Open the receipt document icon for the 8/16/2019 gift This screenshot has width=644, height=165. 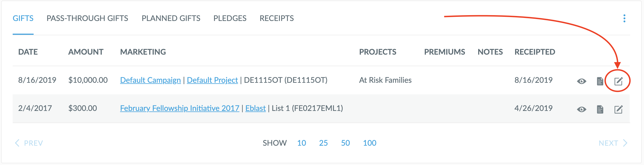pos(600,81)
